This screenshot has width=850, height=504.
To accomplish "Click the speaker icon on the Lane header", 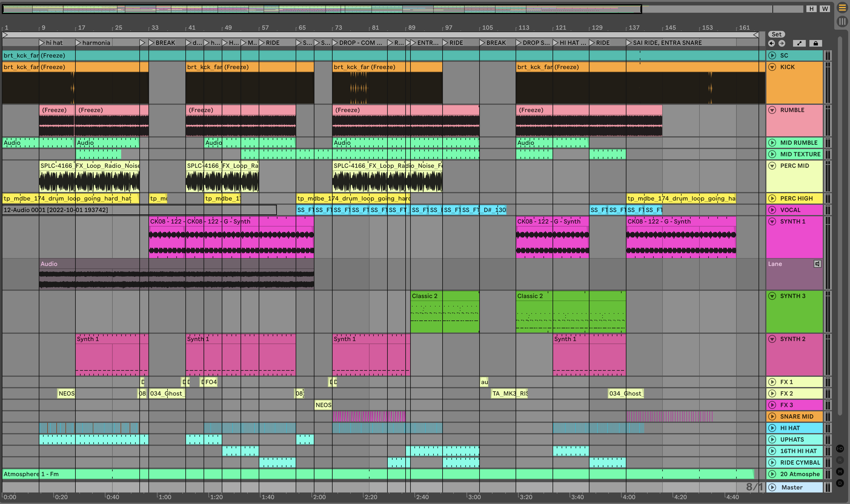I will click(817, 264).
